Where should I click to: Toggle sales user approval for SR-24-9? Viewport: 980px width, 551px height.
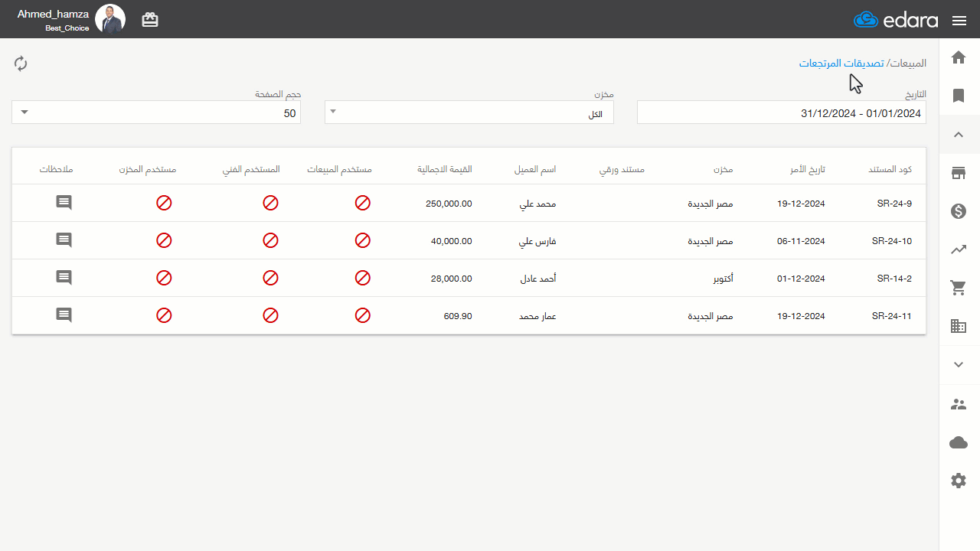coord(363,203)
